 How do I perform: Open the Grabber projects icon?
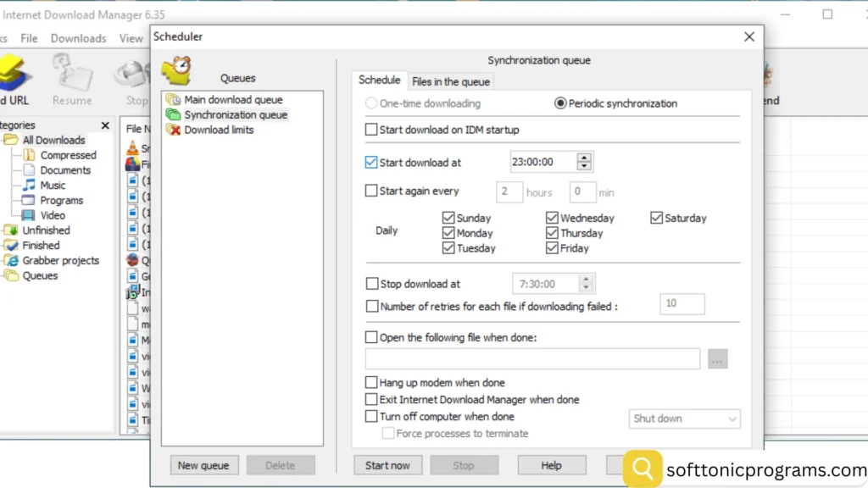[x=11, y=261]
